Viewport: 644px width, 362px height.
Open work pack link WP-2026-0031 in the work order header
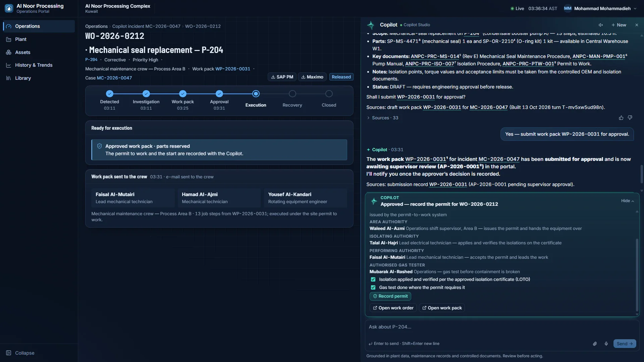233,69
